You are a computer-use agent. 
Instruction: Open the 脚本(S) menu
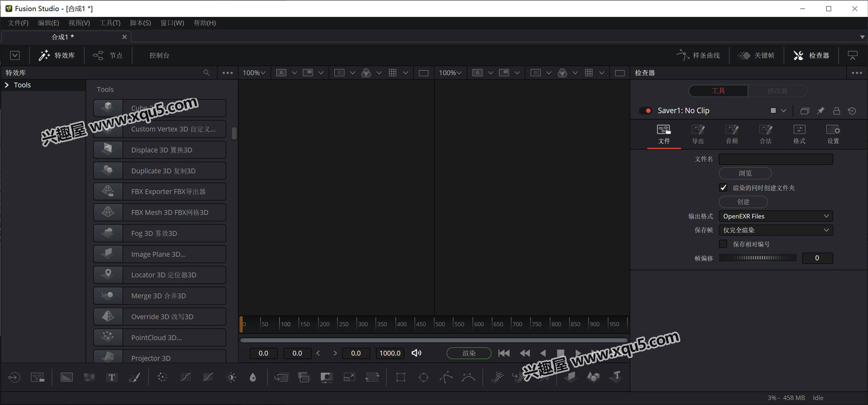point(140,23)
